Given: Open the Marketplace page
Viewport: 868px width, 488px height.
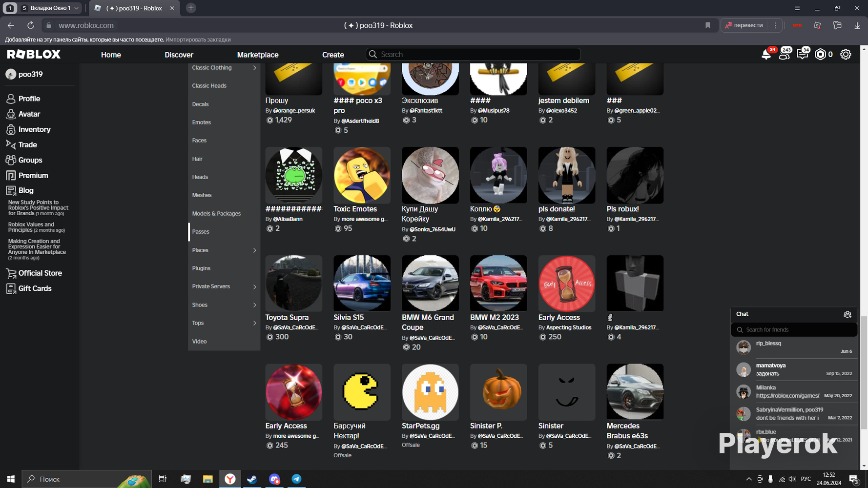Looking at the screenshot, I should pyautogui.click(x=258, y=55).
